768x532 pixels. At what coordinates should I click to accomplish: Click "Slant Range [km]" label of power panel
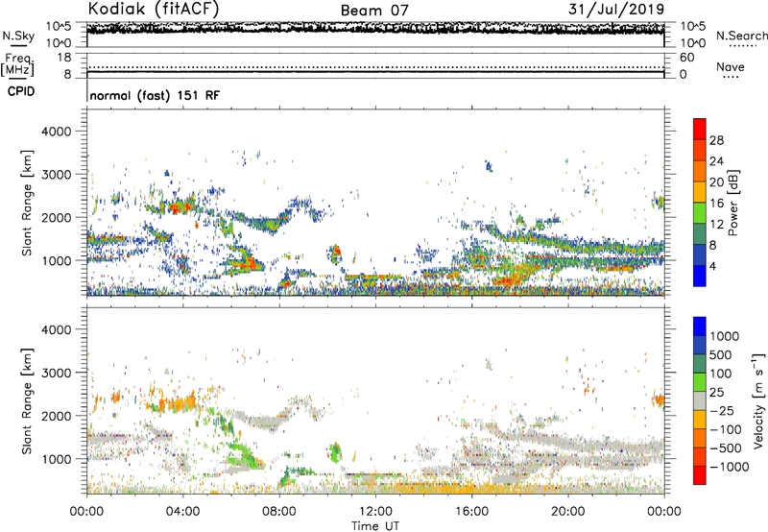[27, 203]
